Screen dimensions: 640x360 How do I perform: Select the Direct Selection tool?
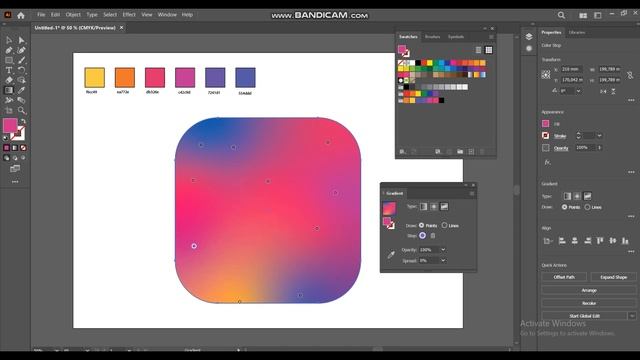pos(21,40)
